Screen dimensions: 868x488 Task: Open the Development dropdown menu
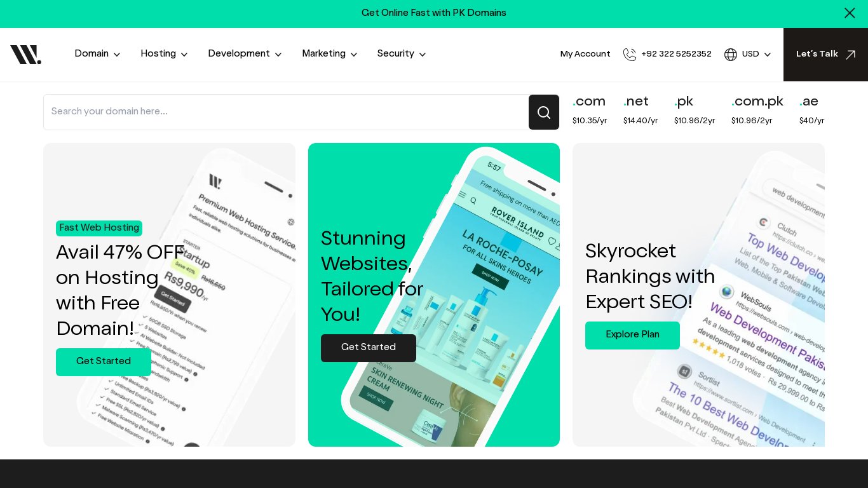click(245, 54)
